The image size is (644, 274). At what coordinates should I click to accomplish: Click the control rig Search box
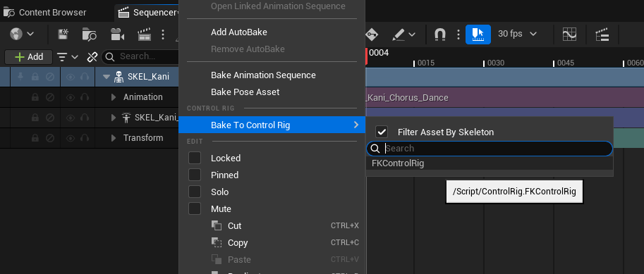point(489,149)
